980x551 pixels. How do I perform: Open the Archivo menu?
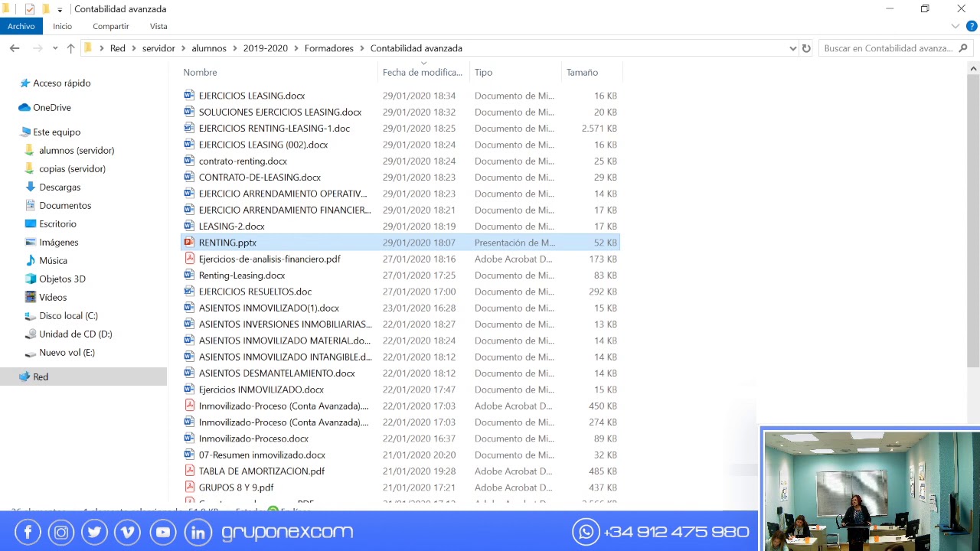(21, 26)
